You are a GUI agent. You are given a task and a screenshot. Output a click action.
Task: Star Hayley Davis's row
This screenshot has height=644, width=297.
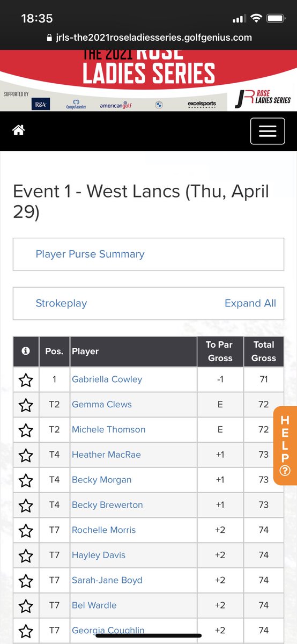click(26, 555)
